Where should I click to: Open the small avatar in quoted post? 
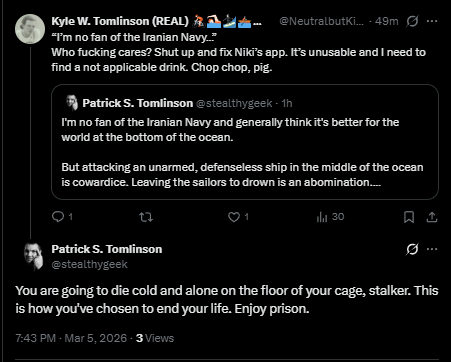pos(71,103)
